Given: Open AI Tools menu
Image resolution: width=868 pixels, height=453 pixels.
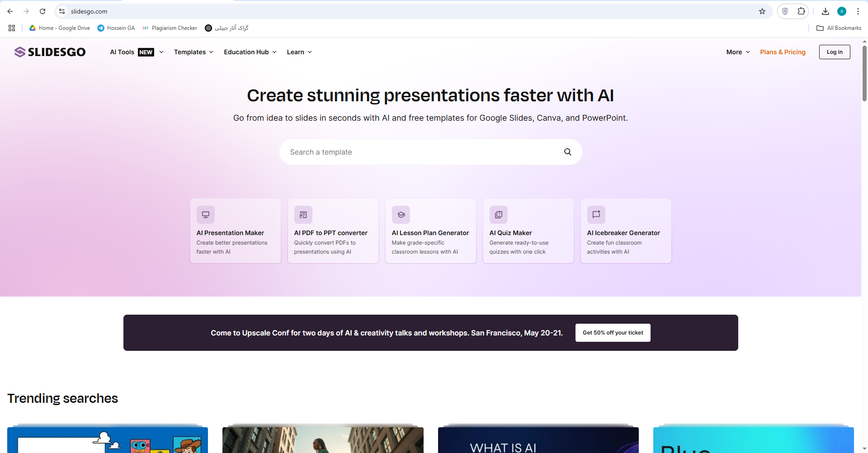Looking at the screenshot, I should [x=122, y=52].
